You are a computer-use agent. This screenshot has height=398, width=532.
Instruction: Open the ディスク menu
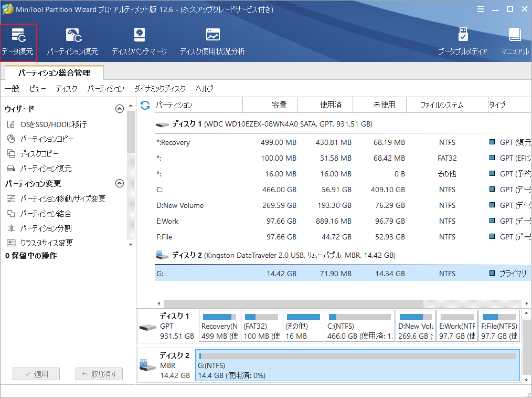point(66,89)
